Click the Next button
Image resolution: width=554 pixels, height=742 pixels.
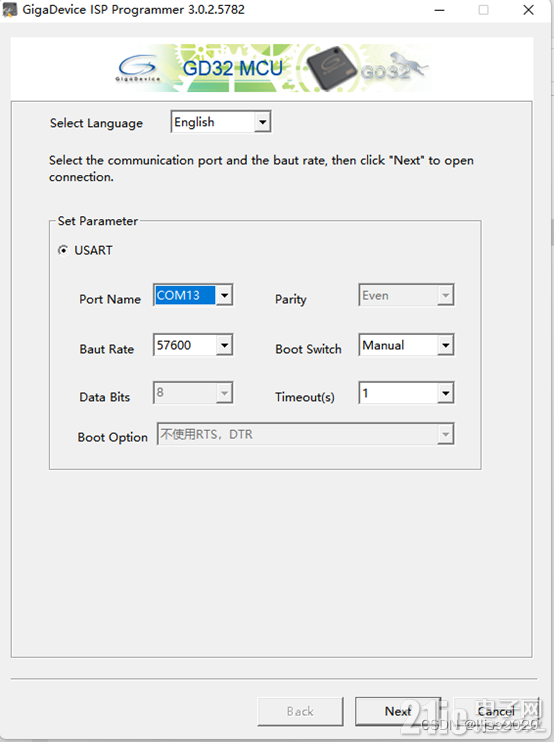click(398, 711)
